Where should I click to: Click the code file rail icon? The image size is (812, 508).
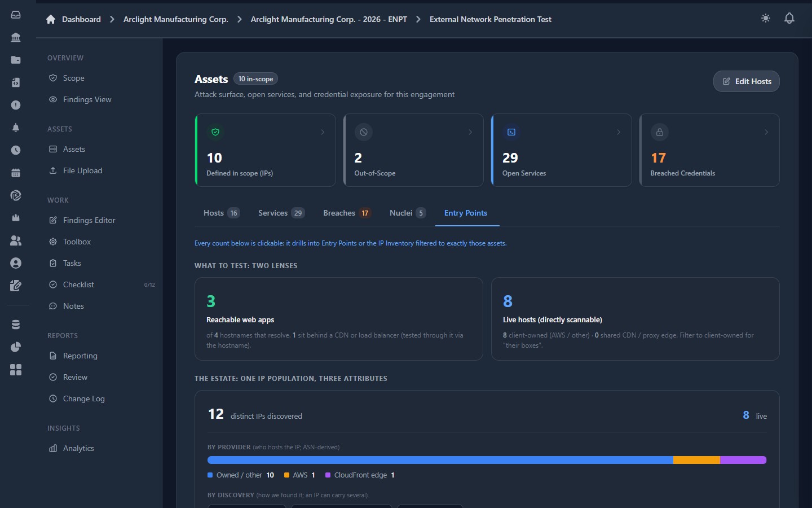pyautogui.click(x=16, y=82)
